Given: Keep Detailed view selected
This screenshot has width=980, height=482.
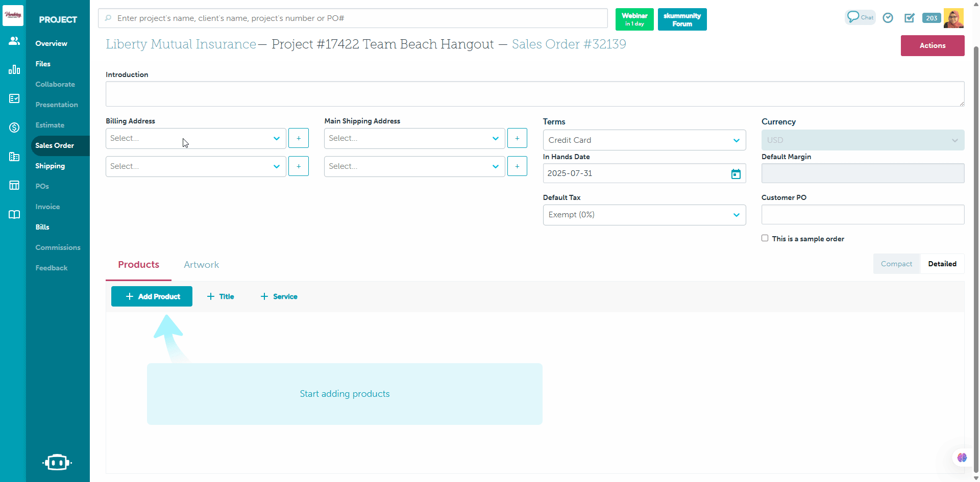Looking at the screenshot, I should point(943,264).
